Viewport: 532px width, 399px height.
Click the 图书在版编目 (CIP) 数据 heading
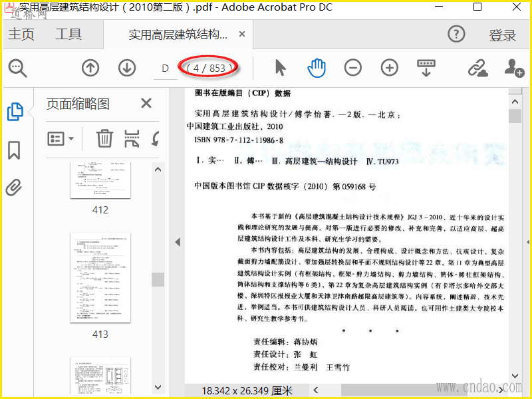(243, 93)
